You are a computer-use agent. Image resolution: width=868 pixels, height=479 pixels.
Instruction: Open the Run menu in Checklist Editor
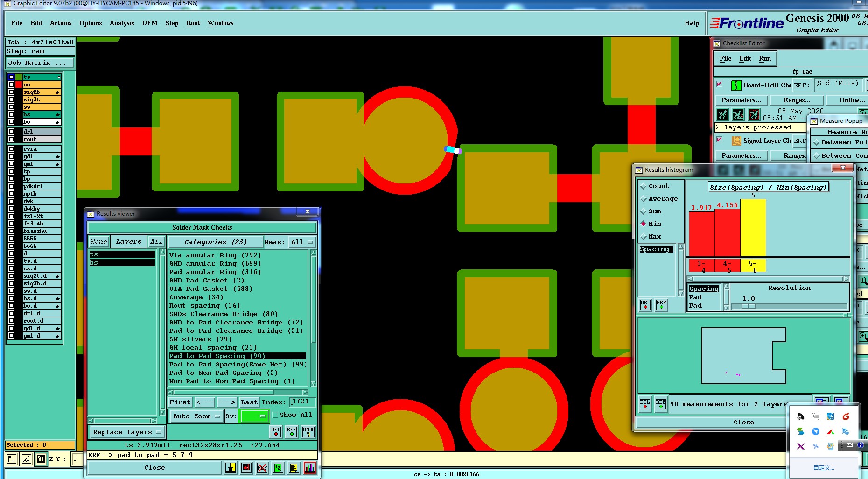765,58
